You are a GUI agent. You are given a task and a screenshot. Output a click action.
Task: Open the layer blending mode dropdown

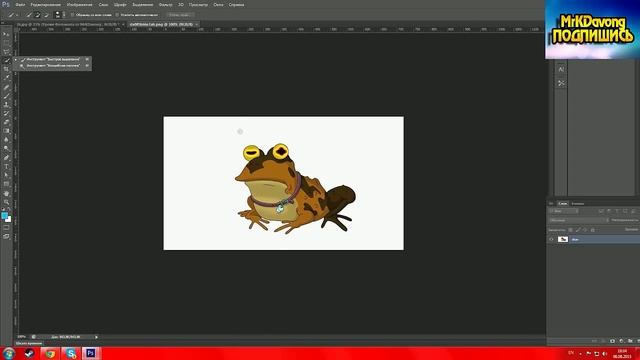tap(578, 220)
